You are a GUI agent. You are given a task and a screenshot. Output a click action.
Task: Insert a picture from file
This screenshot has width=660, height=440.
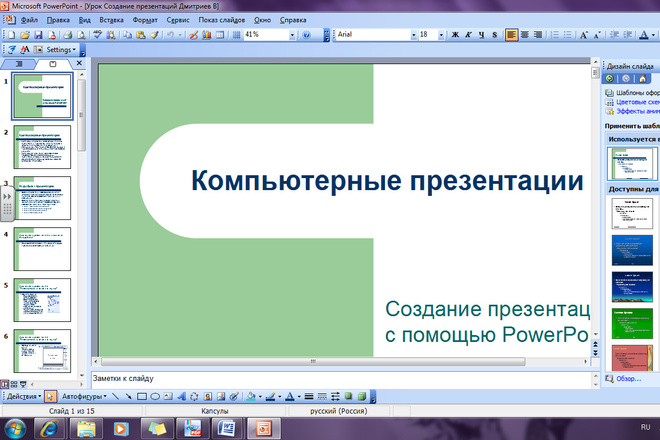[221, 396]
